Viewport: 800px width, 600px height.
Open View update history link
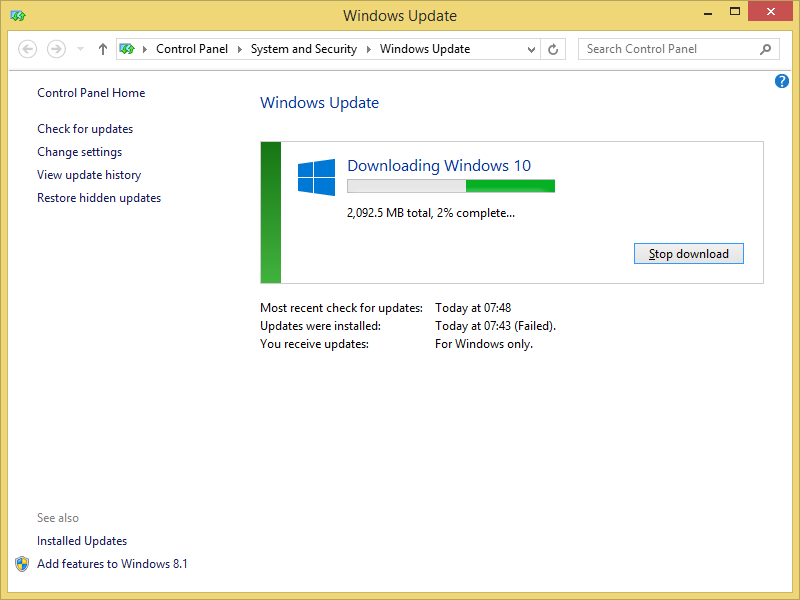pyautogui.click(x=89, y=175)
